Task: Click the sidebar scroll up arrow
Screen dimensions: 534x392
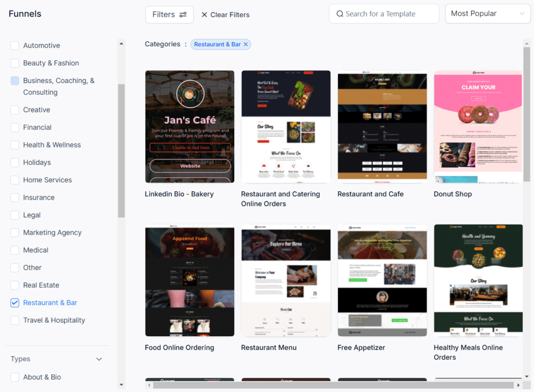Action: [x=121, y=44]
